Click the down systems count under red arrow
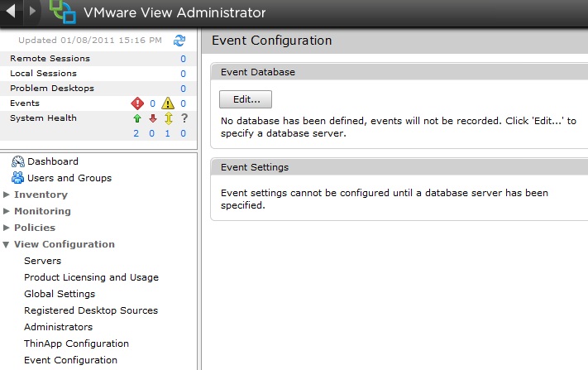 click(x=152, y=133)
